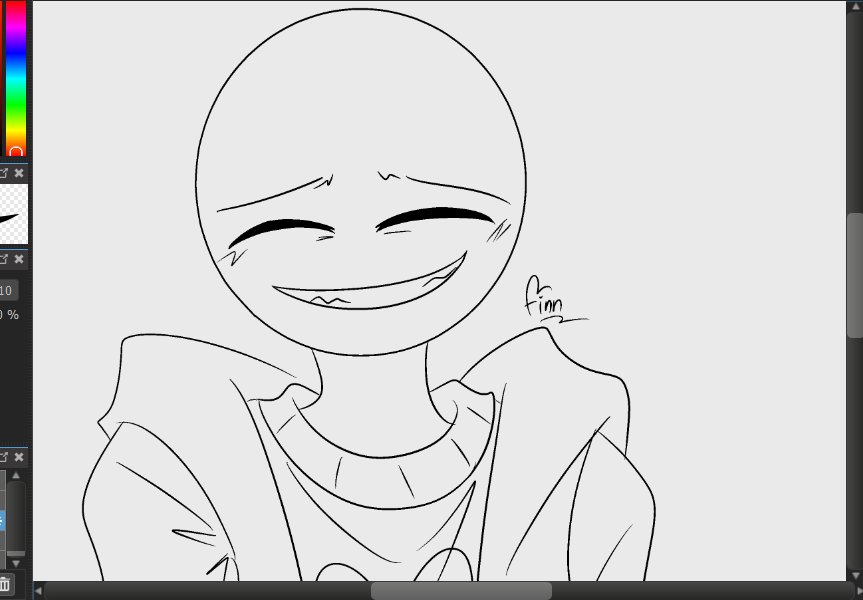Image resolution: width=863 pixels, height=600 pixels.
Task: Delete layer with the trash icon
Action: click(4, 583)
